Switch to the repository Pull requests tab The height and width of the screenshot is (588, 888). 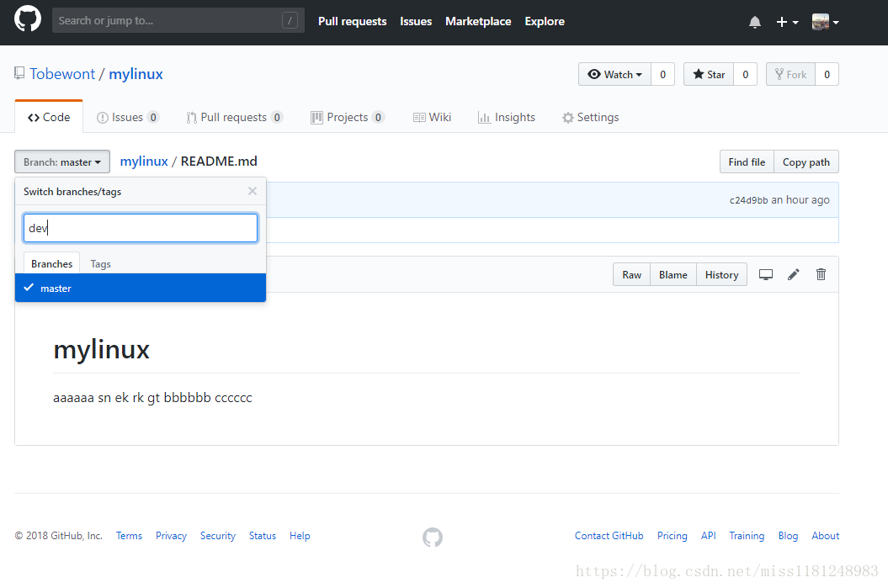(x=235, y=117)
